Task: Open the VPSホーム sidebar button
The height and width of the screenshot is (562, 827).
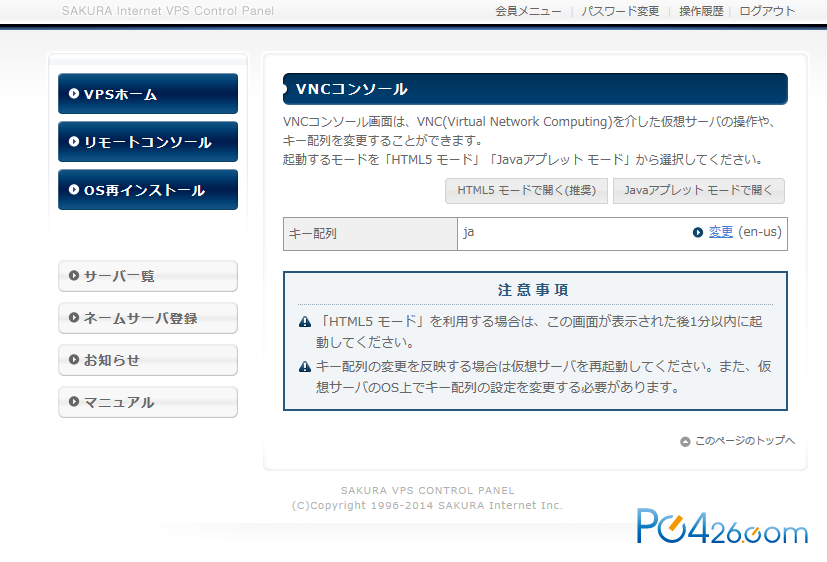Action: tap(148, 94)
